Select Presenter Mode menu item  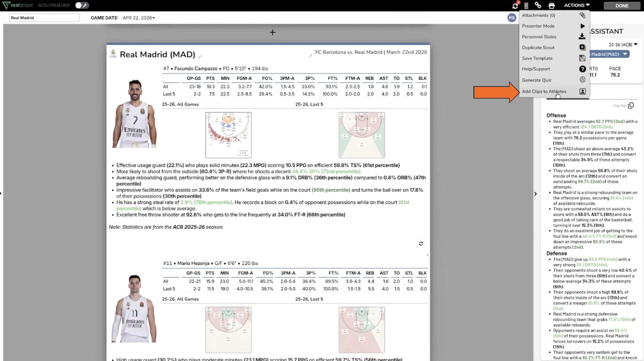pos(554,26)
